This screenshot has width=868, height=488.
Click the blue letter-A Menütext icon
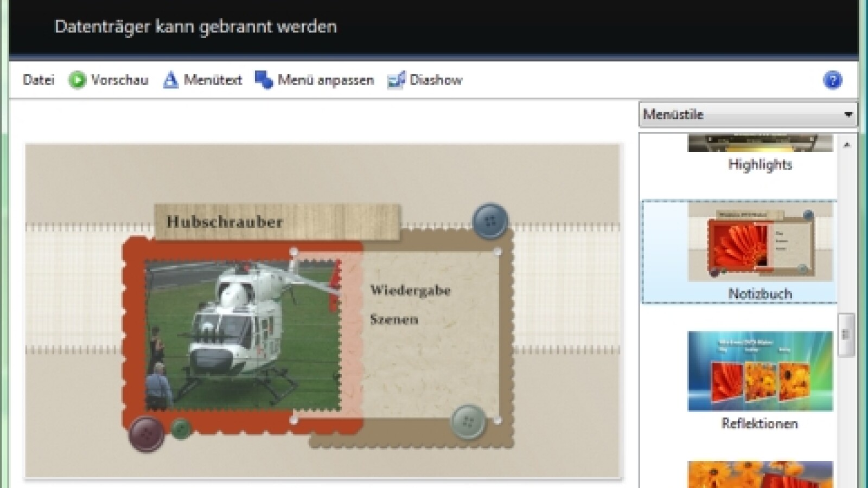click(x=170, y=80)
